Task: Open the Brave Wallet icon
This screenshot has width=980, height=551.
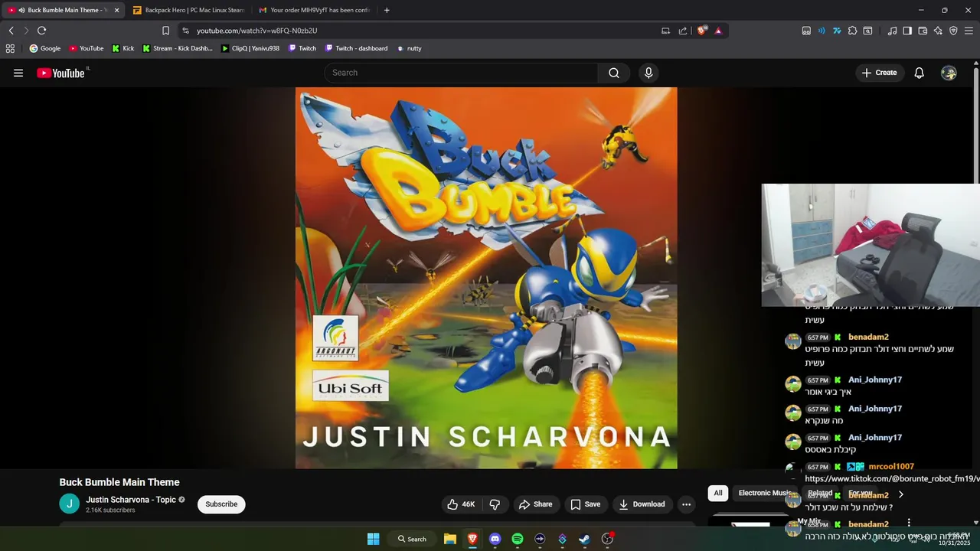Action: [923, 31]
